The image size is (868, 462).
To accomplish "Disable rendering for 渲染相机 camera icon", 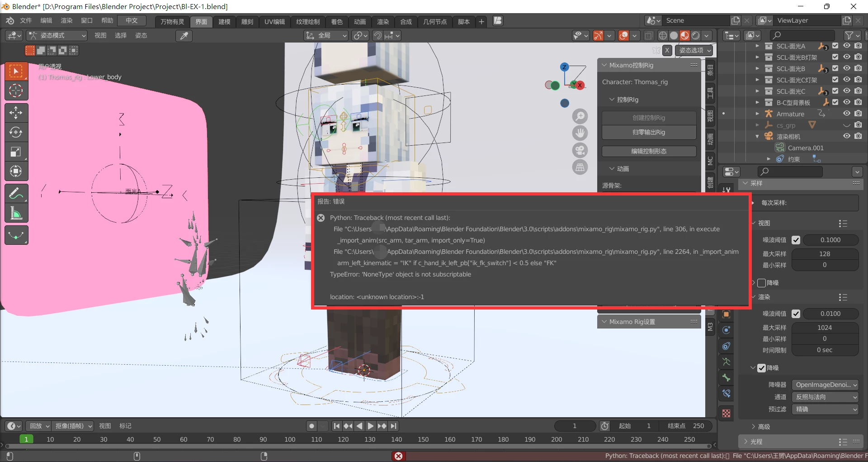I will (x=858, y=136).
